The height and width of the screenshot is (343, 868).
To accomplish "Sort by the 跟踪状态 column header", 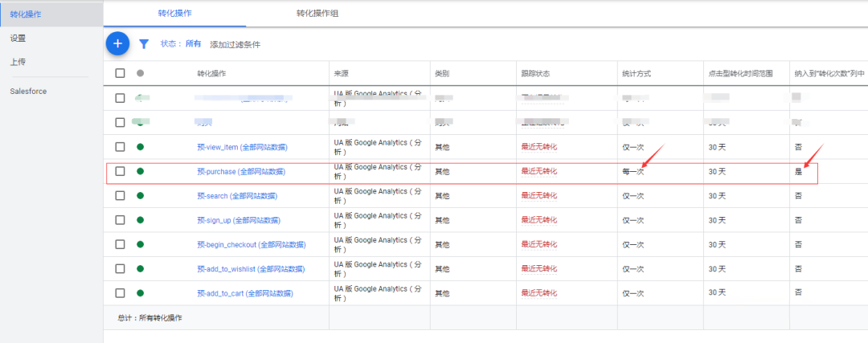I will click(x=535, y=74).
